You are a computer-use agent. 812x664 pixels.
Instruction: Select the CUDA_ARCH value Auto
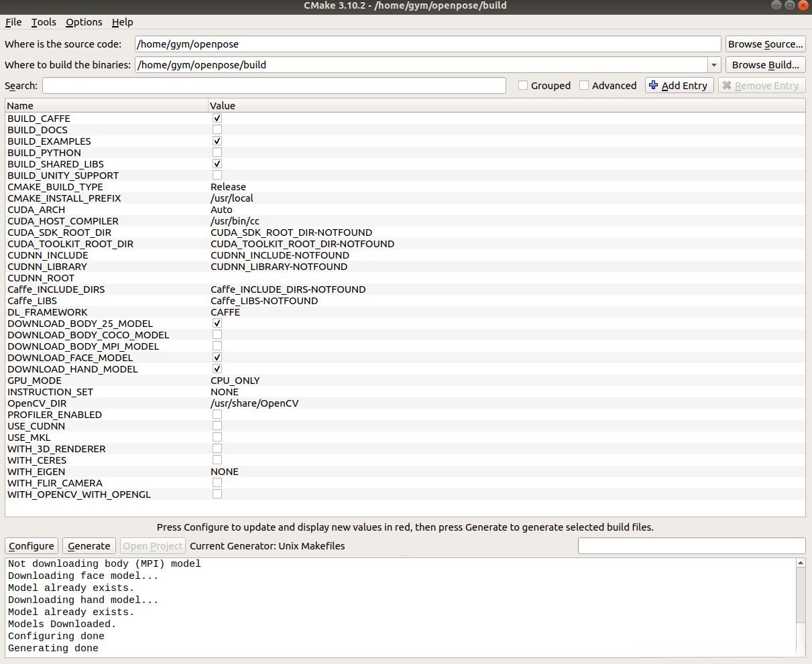pyautogui.click(x=221, y=210)
